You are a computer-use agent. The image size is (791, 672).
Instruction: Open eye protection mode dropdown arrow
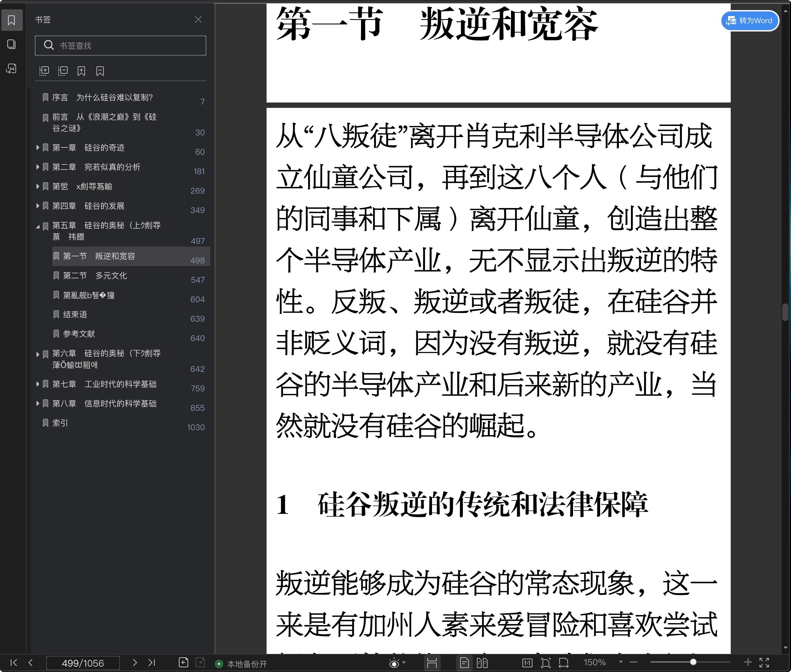point(404,663)
